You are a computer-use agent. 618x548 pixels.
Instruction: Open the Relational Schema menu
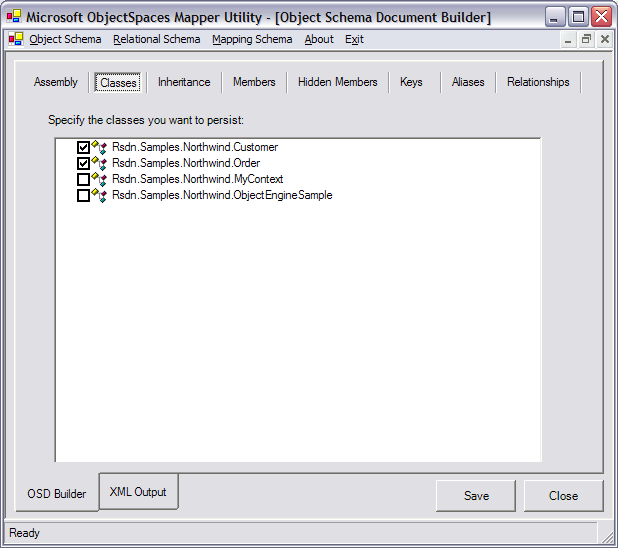pos(156,39)
